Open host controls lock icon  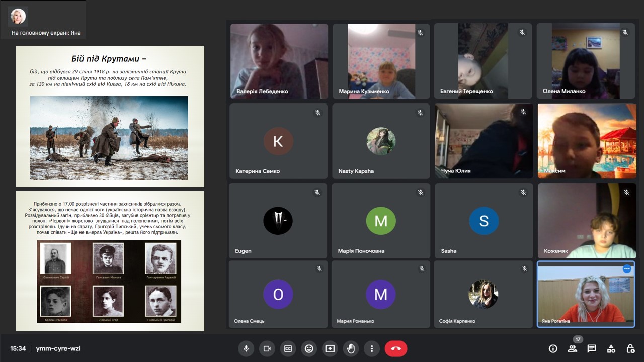(x=630, y=348)
